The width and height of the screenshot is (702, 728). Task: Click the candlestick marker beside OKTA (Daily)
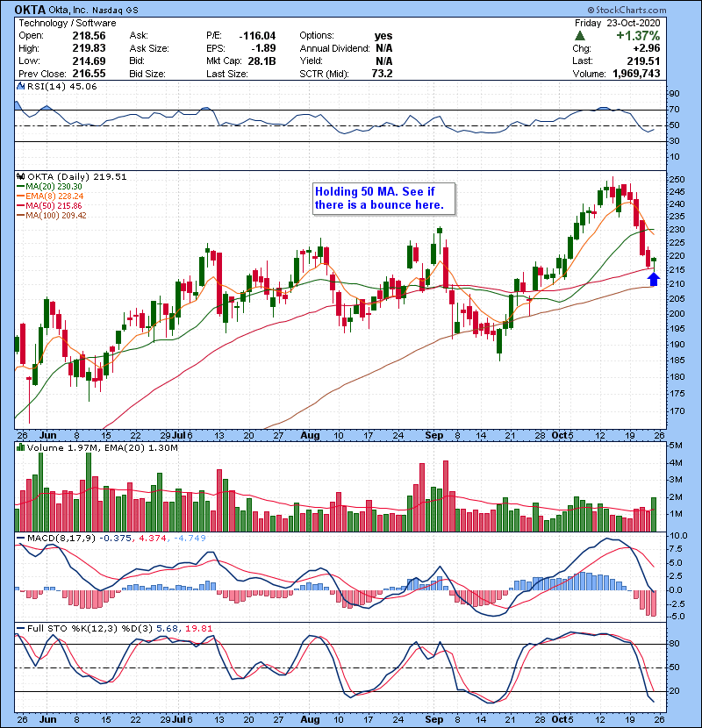[x=20, y=176]
